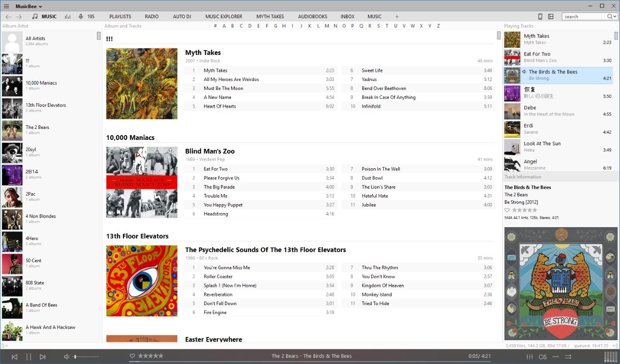Screen dimensions: 620x364
Task: Open the MYTH TAKES tab
Action: [x=270, y=16]
